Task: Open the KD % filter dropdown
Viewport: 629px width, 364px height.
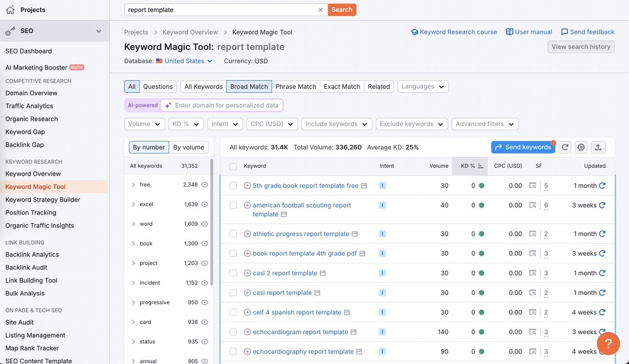Action: pos(186,124)
